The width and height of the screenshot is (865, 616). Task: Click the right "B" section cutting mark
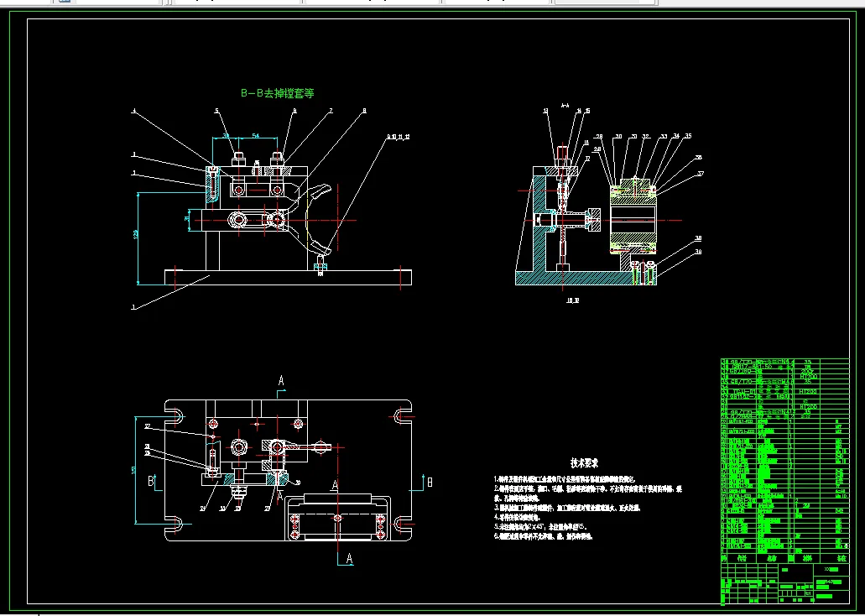(430, 482)
